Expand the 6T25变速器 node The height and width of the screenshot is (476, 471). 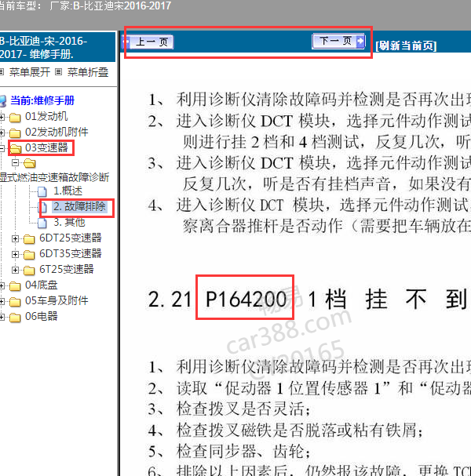pos(15,271)
